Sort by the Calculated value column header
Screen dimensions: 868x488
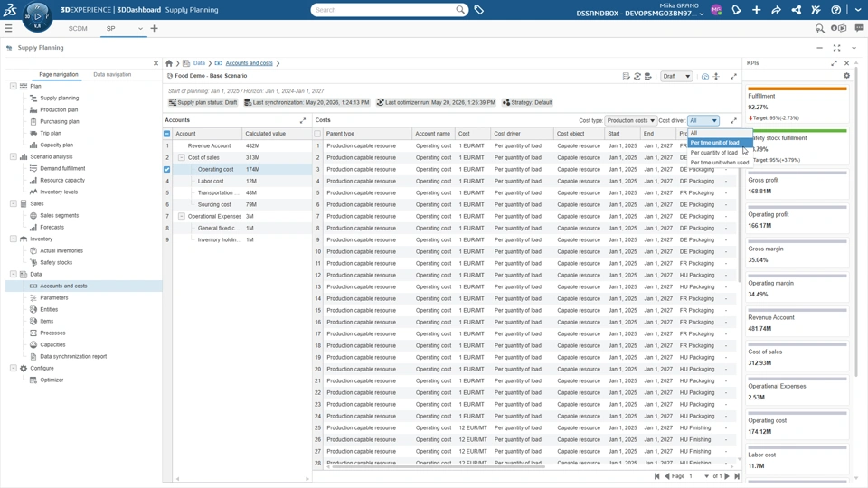coord(277,134)
